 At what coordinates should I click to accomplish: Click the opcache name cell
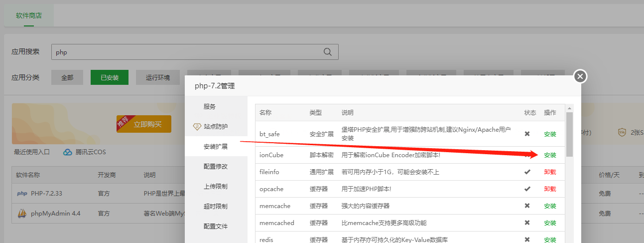coord(271,189)
